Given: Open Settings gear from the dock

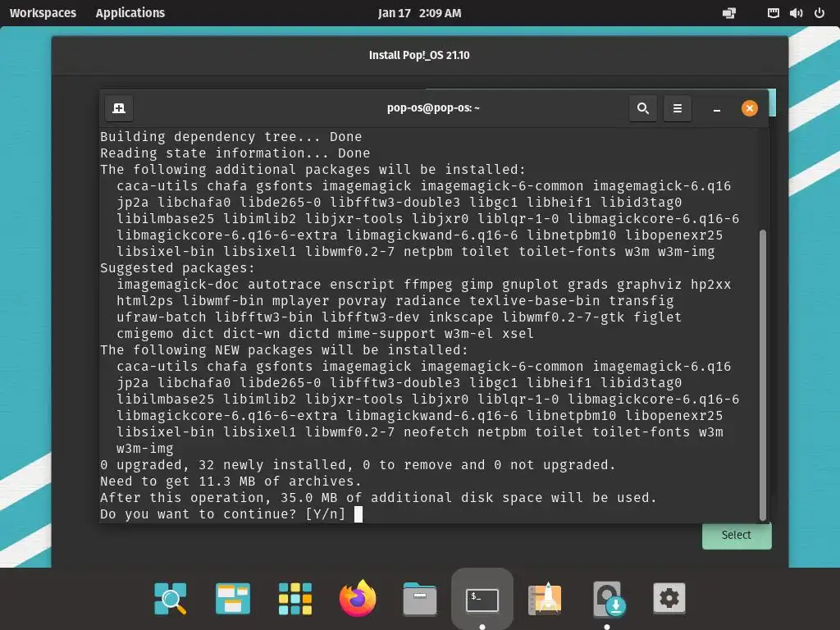Looking at the screenshot, I should (x=669, y=598).
